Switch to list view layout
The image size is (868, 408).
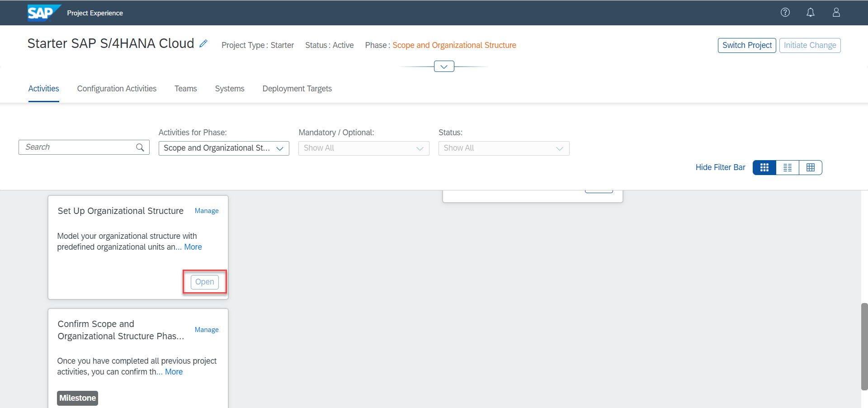tap(788, 167)
